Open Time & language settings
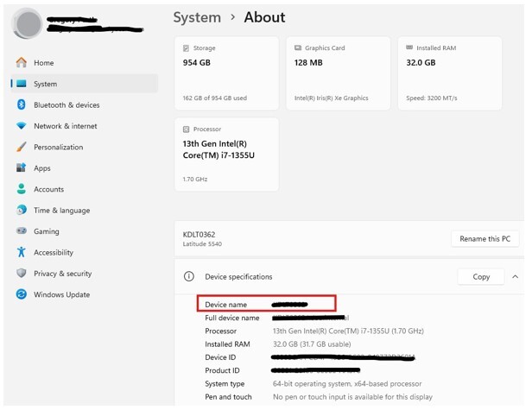 click(61, 211)
